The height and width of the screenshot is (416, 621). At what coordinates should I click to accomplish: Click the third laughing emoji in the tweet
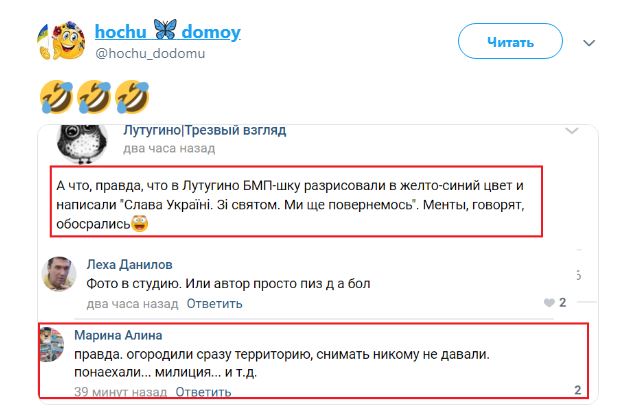pos(131,96)
